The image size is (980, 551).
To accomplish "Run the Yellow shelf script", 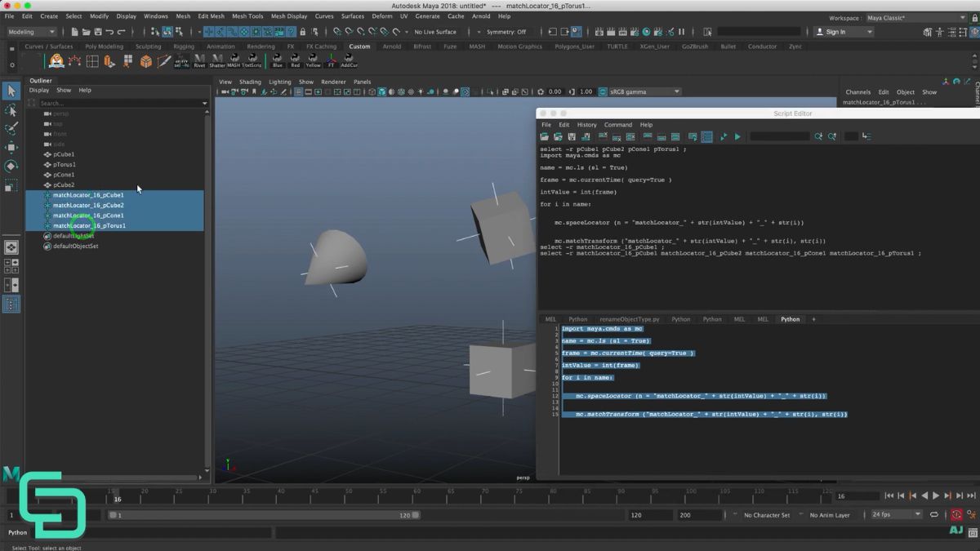I will pyautogui.click(x=313, y=60).
